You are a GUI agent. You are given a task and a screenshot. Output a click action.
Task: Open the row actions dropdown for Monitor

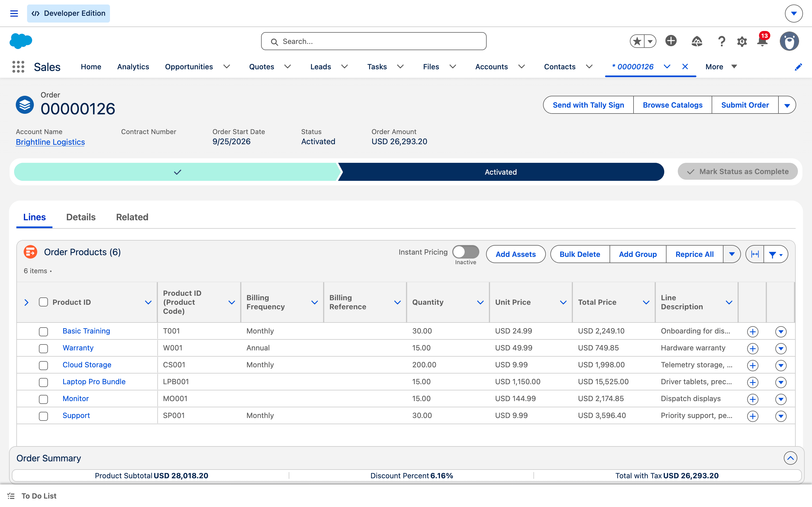tap(781, 399)
